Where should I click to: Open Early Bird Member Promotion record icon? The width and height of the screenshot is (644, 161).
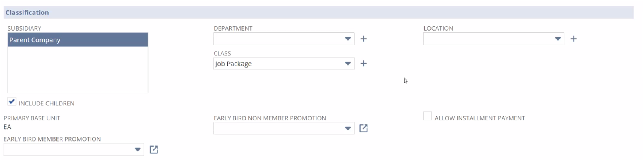coord(154,150)
